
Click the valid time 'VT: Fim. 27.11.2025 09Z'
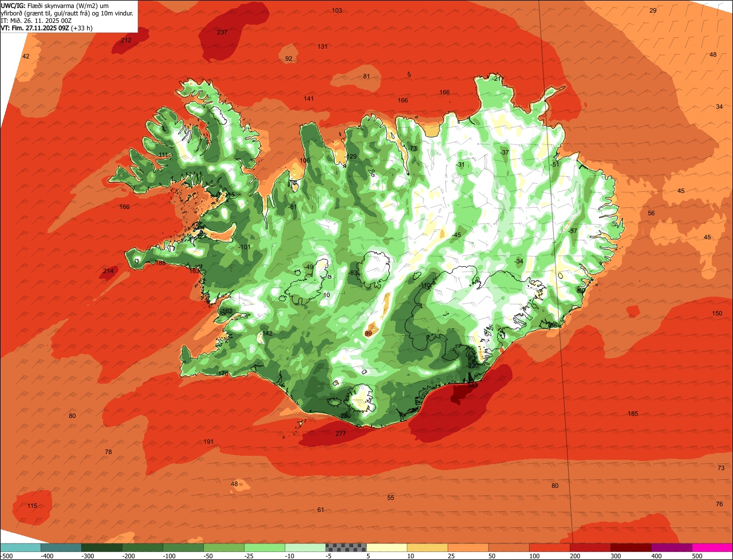(34, 27)
